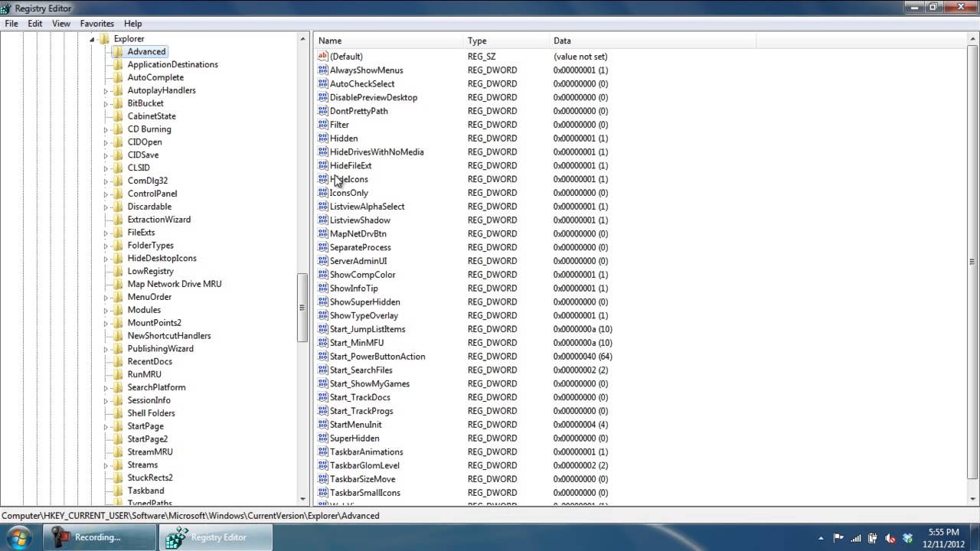Expand the FileExts key
Screen dimensions: 980x551
tap(106, 233)
